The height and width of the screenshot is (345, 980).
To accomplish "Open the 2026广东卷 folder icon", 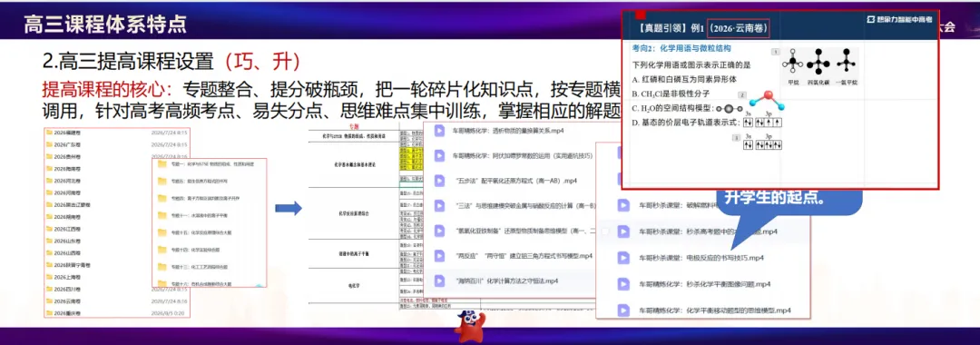I will point(49,145).
